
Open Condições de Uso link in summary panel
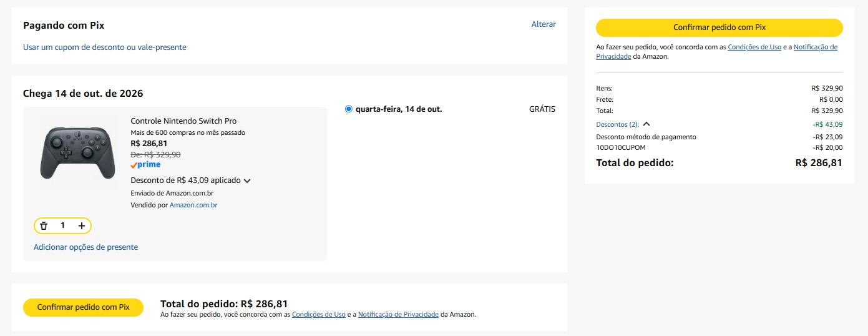754,47
